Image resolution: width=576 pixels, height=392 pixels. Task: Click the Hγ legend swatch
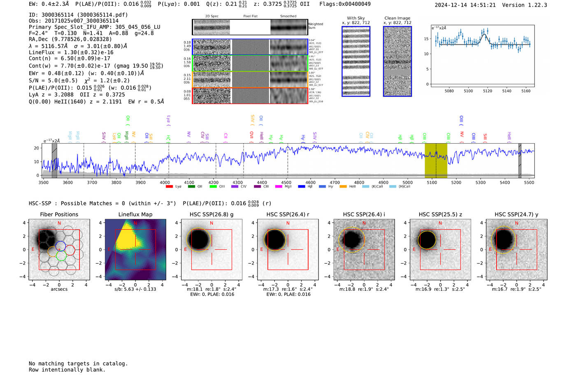tap(322, 187)
